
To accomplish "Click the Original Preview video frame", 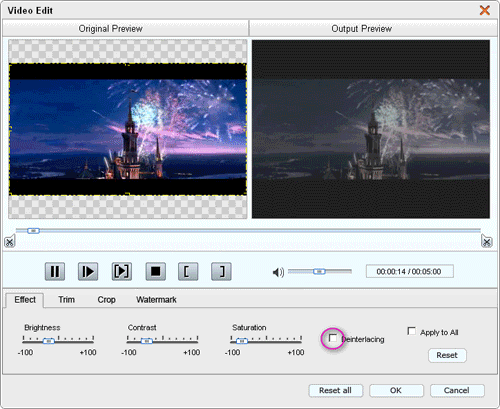I will [128, 129].
